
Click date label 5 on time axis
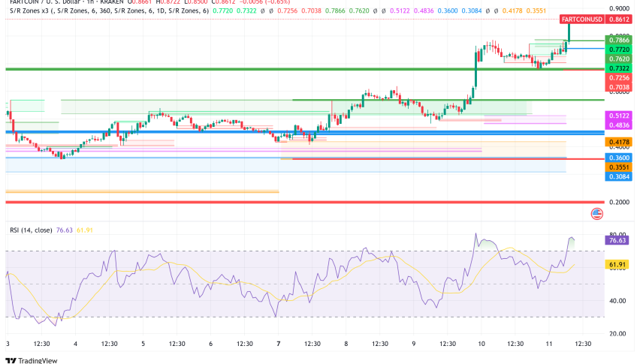(x=143, y=344)
